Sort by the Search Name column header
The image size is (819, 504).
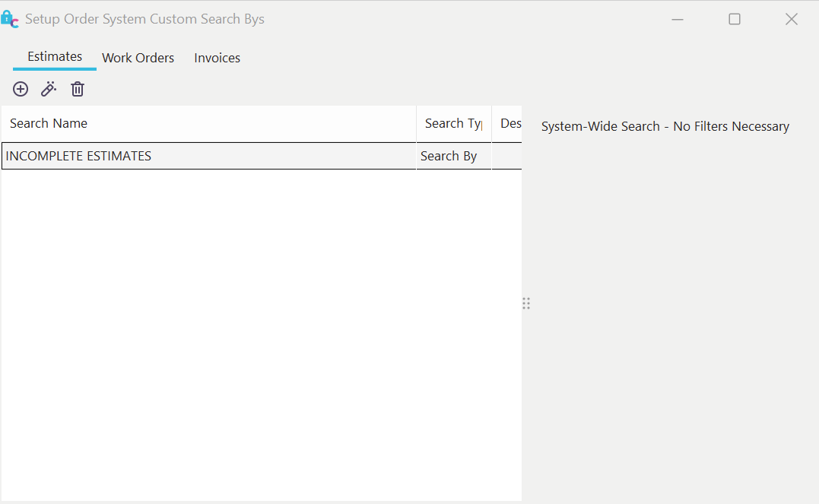pyautogui.click(x=49, y=123)
